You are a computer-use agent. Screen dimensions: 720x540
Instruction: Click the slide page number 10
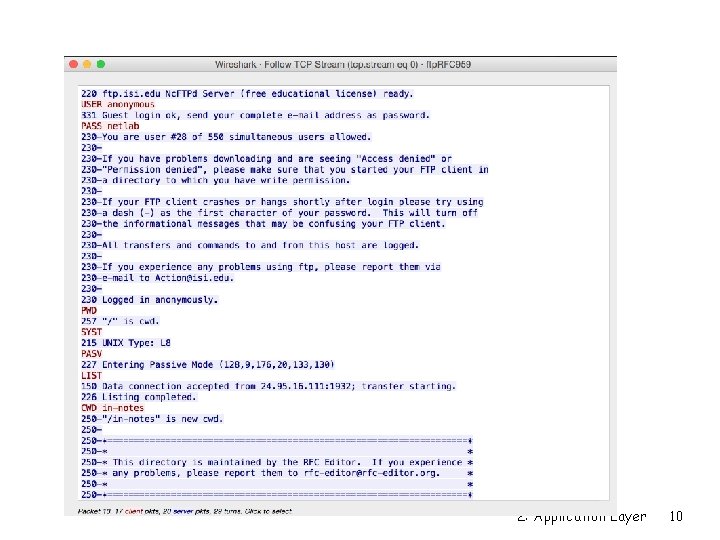click(x=676, y=517)
